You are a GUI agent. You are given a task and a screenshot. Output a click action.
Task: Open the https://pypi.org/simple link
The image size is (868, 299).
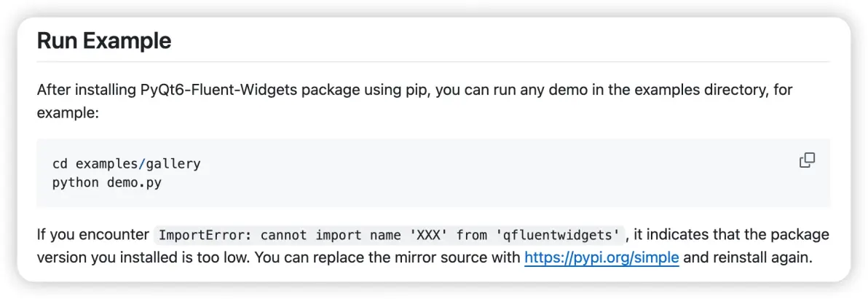pyautogui.click(x=601, y=258)
